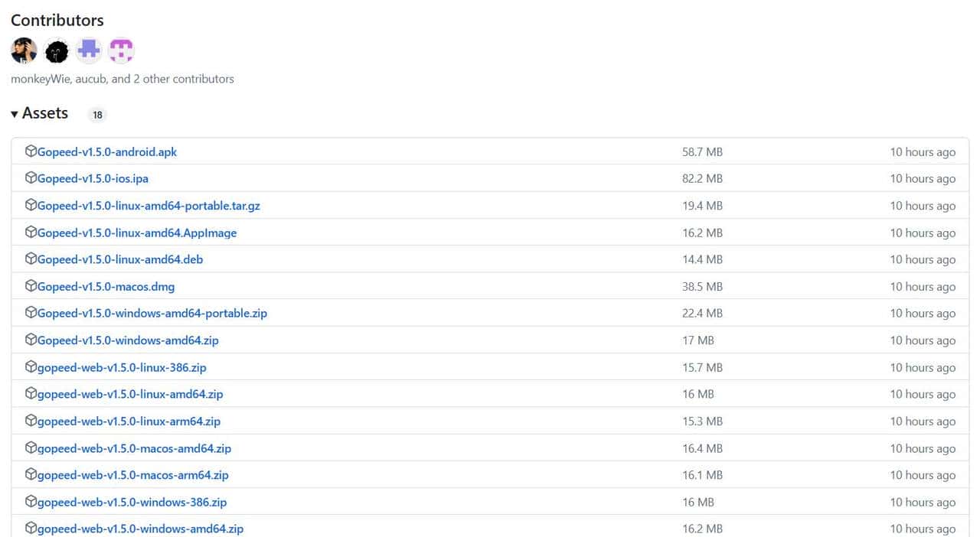Image resolution: width=980 pixels, height=537 pixels.
Task: Download Gopeed-v1.5.0-windows-amd64.zip file
Action: click(128, 340)
